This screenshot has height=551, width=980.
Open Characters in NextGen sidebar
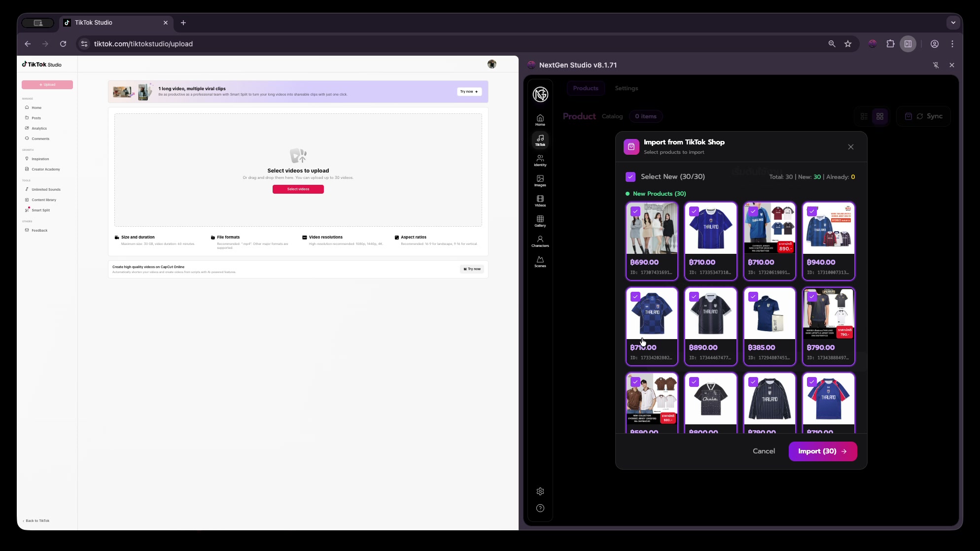(540, 241)
